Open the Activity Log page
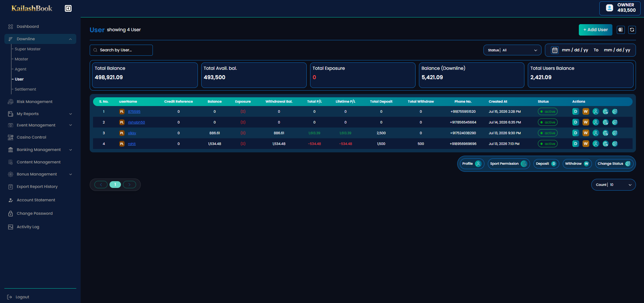Image resolution: width=644 pixels, height=303 pixels. 28,227
